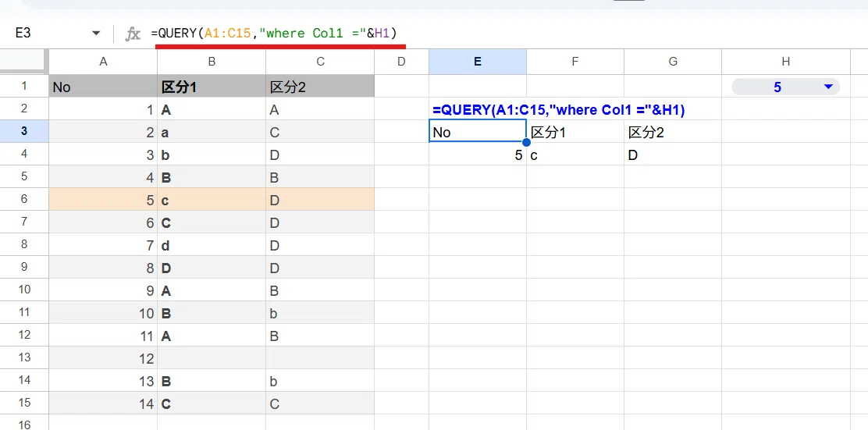This screenshot has width=868, height=430.
Task: Click highlighted cell B6 with 'c'
Action: (x=212, y=199)
